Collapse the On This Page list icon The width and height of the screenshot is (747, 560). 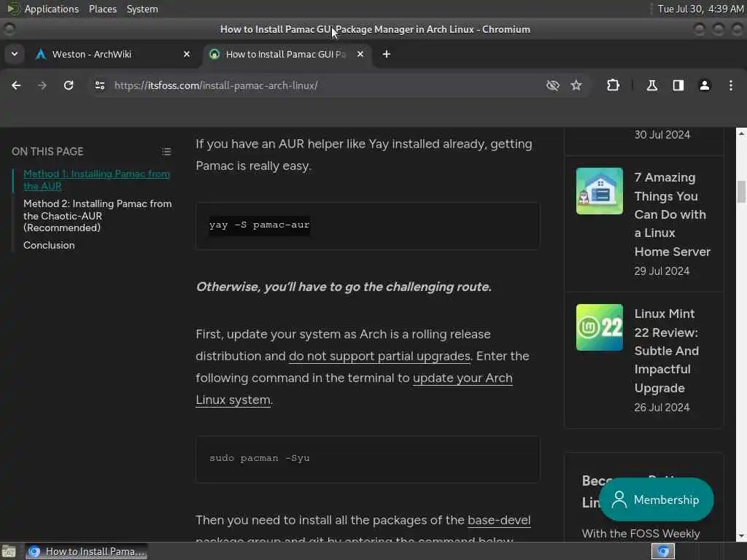pos(166,152)
